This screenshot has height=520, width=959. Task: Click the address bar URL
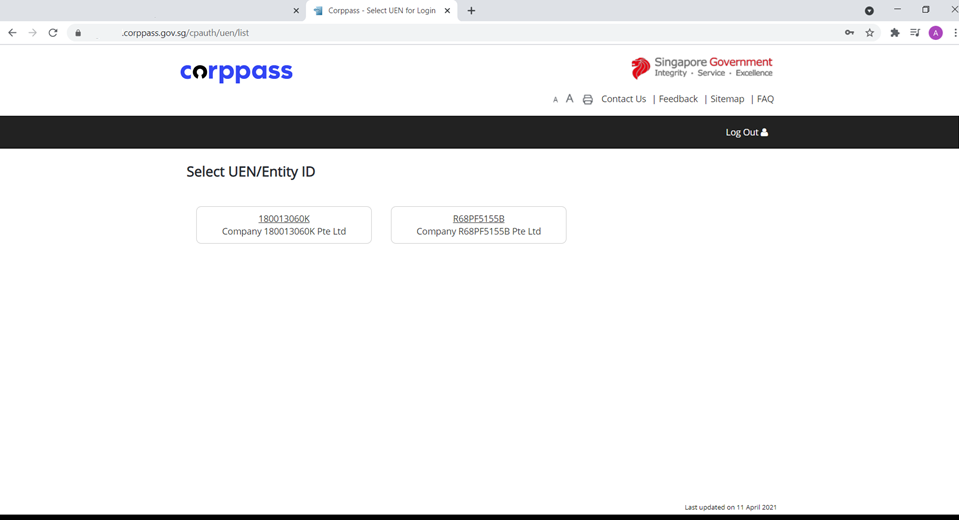[185, 33]
